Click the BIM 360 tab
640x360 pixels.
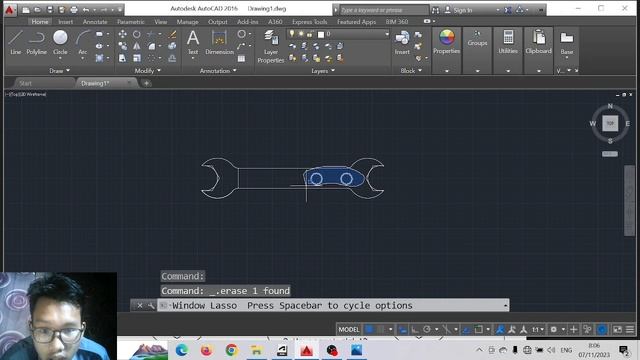pos(397,22)
